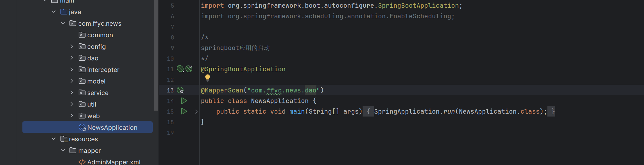Select the util package label
This screenshot has width=644, height=165.
click(92, 104)
